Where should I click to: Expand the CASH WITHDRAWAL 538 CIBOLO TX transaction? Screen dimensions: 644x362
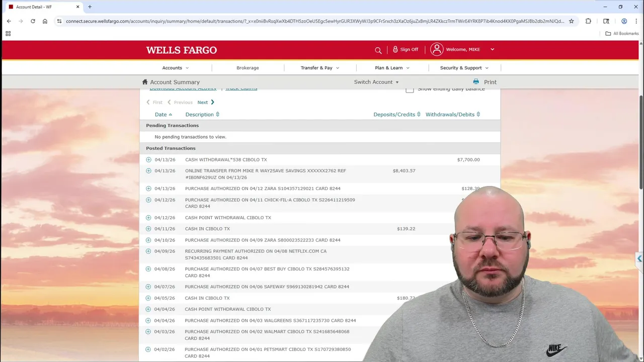click(148, 159)
